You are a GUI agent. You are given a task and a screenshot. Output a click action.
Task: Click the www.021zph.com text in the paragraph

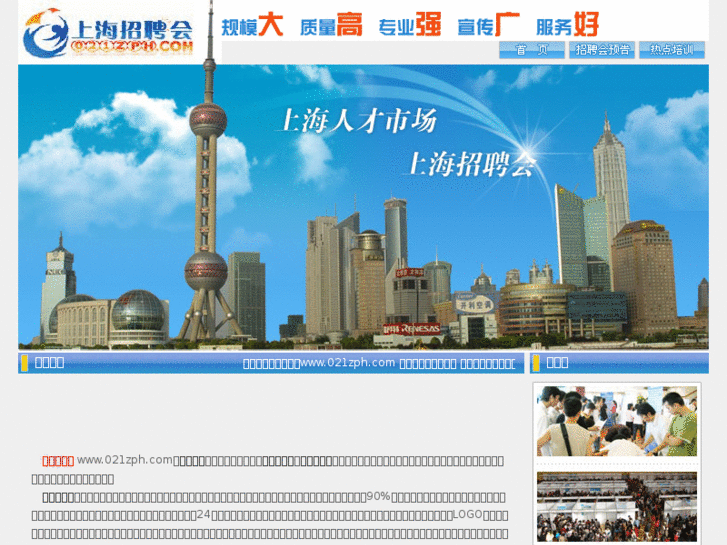[125, 460]
